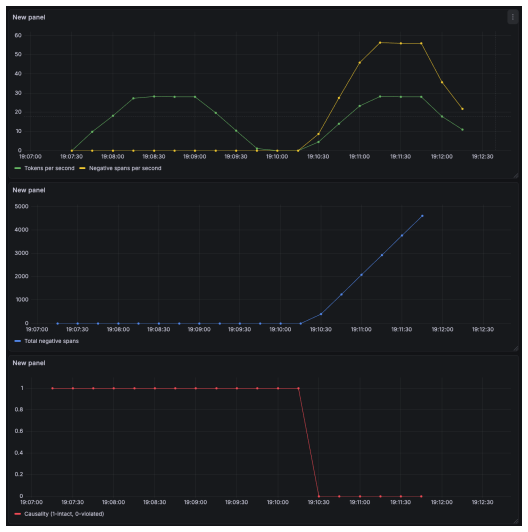Click first red point at zero in causality chart

[319, 496]
